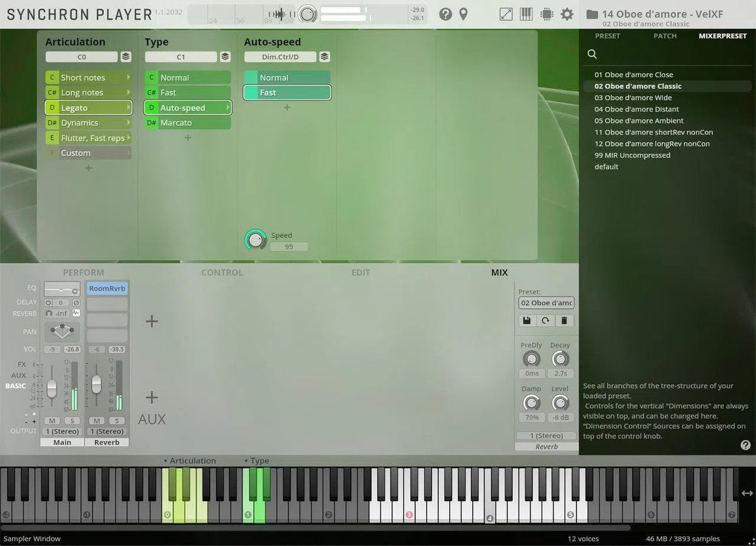Load the 05 Oboe d'amore Ambient mixer preset
The width and height of the screenshot is (756, 546).
pyautogui.click(x=639, y=120)
